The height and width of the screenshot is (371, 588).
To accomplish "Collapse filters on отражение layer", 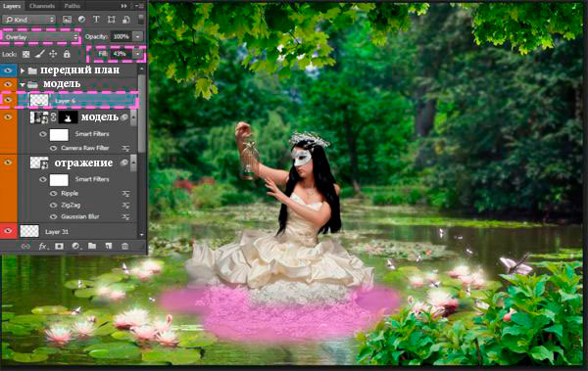I will tap(133, 162).
